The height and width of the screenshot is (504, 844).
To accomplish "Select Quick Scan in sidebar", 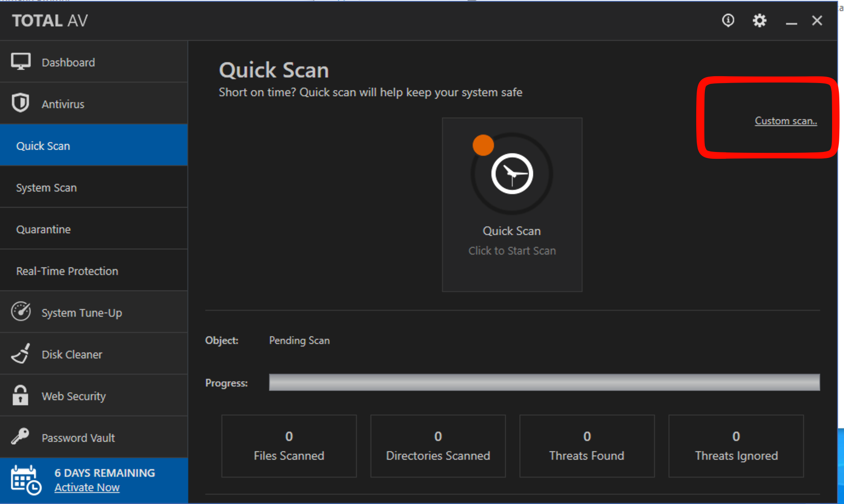I will coord(94,145).
